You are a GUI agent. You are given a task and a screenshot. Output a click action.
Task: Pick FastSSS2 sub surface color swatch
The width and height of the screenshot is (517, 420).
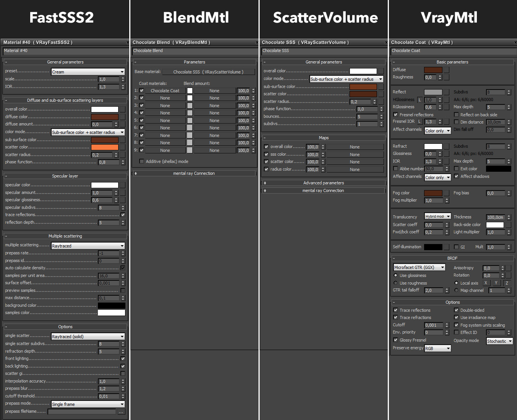(105, 140)
